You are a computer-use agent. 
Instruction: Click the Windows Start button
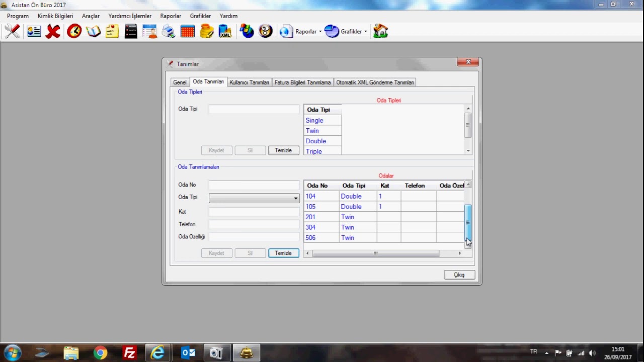[x=13, y=353]
